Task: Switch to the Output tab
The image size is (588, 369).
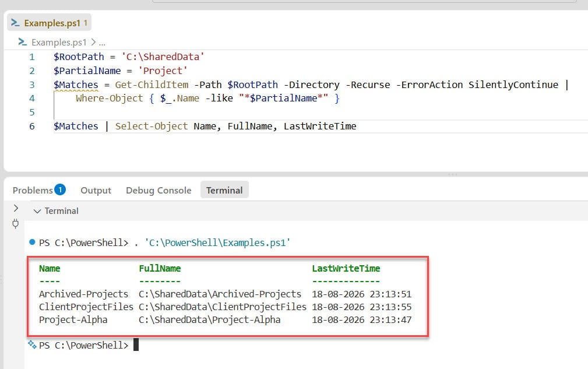Action: point(96,191)
